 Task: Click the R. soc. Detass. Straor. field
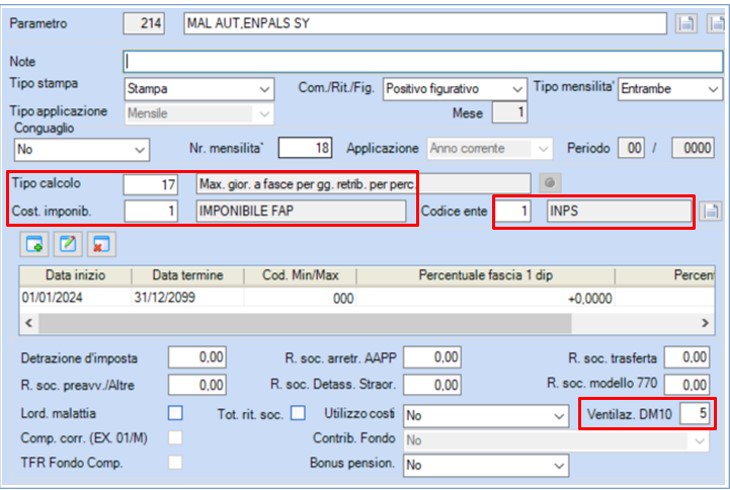(433, 385)
